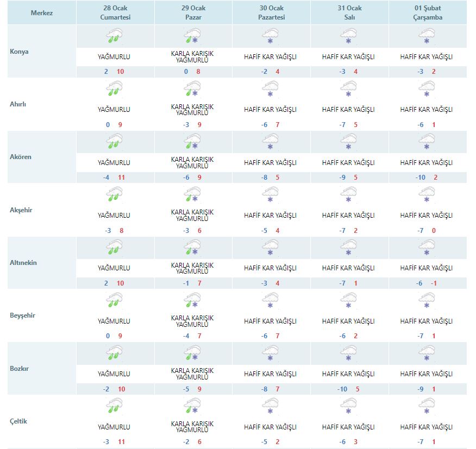Viewport: 476px width, 449px height.
Task: Select the 28 Ocak Cumartesi column header
Action: tap(115, 12)
